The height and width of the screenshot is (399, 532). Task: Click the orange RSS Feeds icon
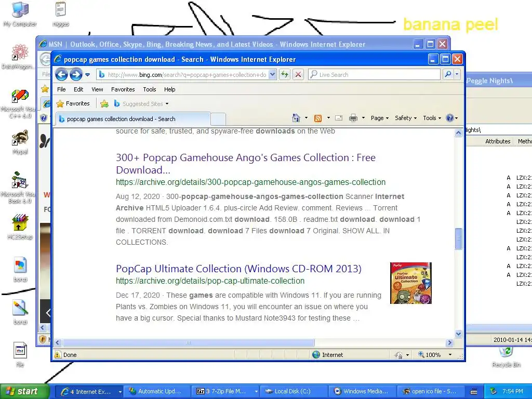(318, 118)
